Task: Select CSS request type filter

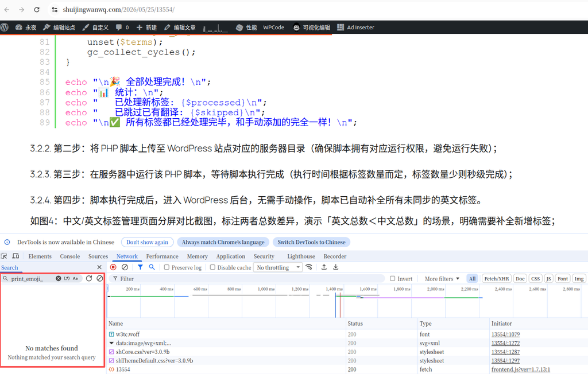Action: point(535,279)
